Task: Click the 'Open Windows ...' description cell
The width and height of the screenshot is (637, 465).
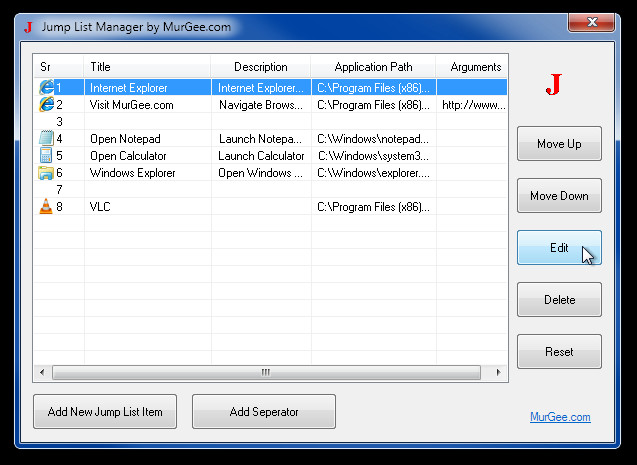Action: point(261,173)
